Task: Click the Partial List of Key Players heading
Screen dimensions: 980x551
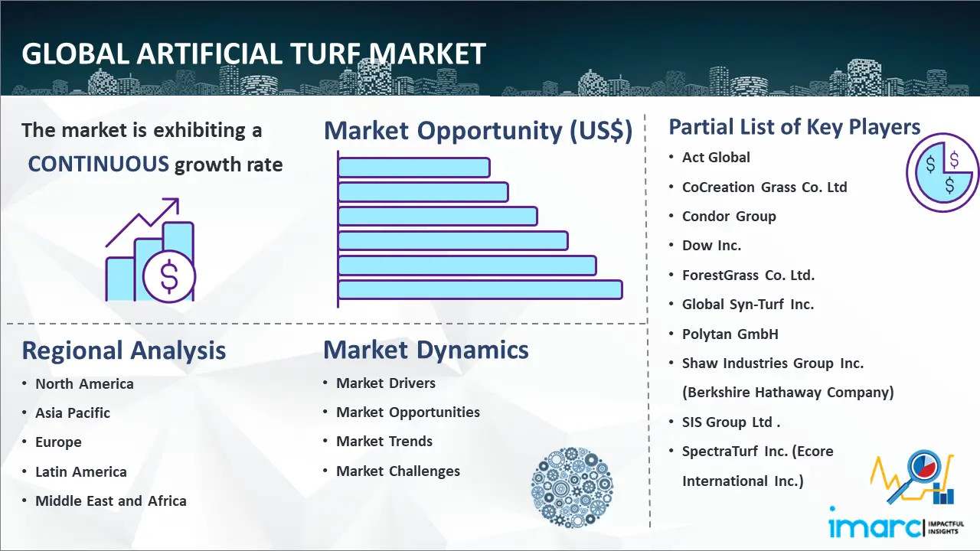Action: tap(794, 126)
